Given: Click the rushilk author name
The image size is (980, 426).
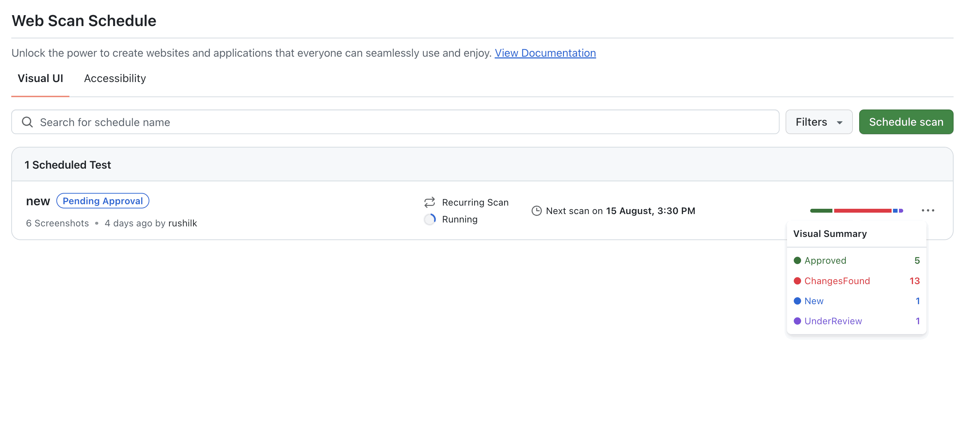Looking at the screenshot, I should [182, 223].
